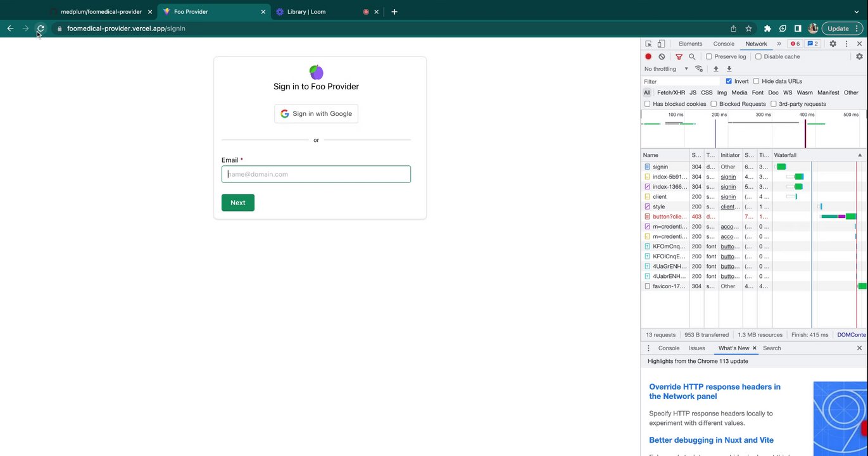Show the 6 errors badge

795,44
